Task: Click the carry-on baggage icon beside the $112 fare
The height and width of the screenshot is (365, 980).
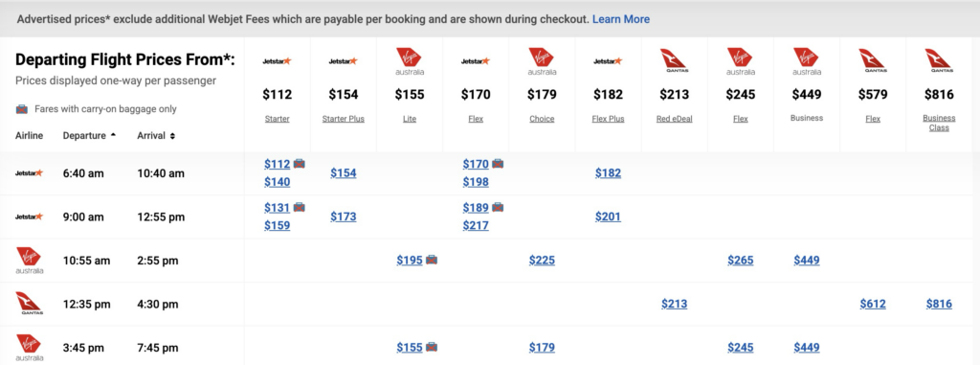Action: click(x=300, y=164)
